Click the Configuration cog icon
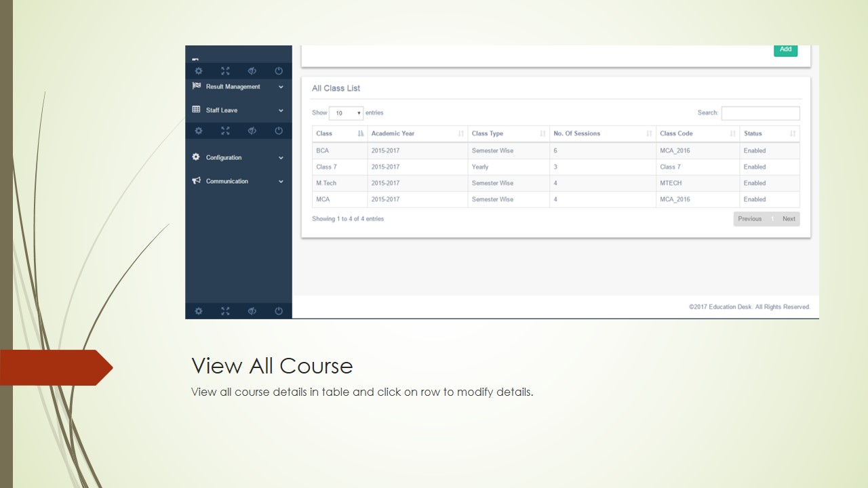 [197, 157]
